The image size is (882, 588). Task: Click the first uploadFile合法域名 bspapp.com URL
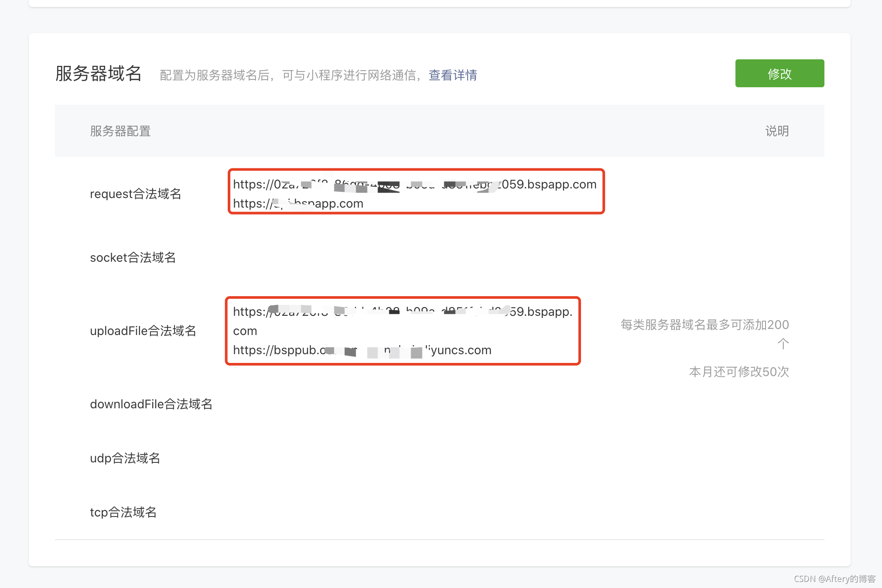(401, 311)
